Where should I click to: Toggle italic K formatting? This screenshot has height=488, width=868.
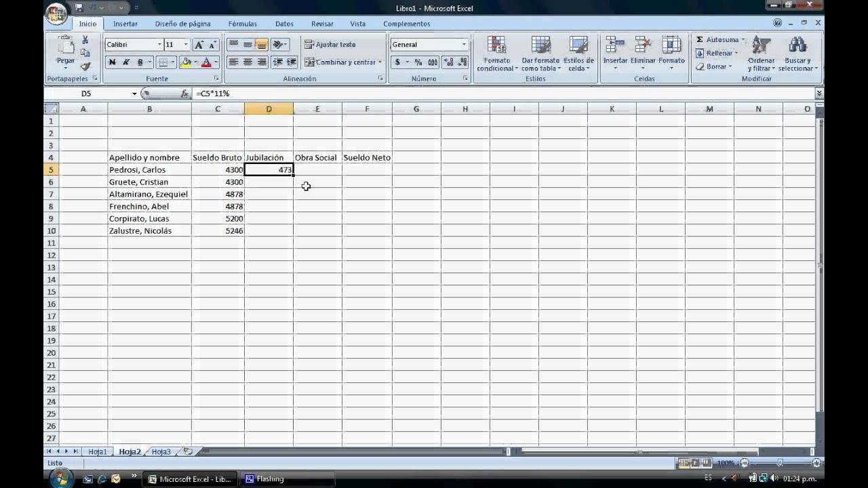pos(126,62)
